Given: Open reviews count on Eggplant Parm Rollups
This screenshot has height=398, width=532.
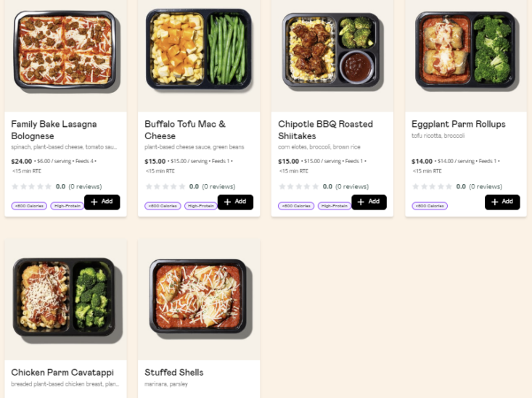Looking at the screenshot, I should (x=486, y=186).
